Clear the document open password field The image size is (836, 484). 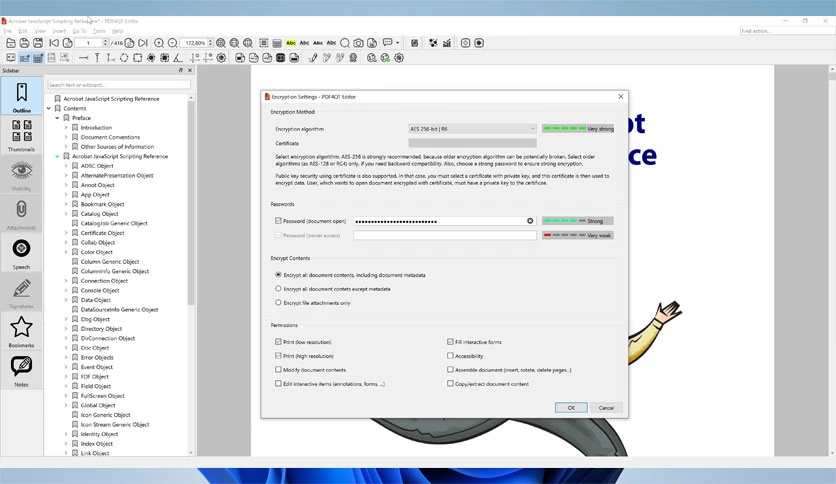click(x=530, y=221)
